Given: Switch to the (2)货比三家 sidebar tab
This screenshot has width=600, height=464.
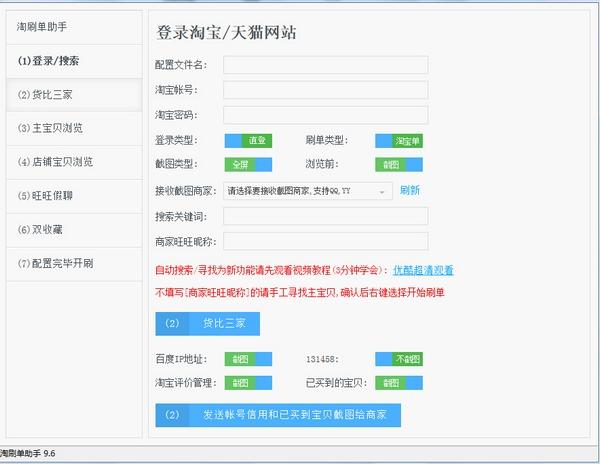Looking at the screenshot, I should 74,95.
